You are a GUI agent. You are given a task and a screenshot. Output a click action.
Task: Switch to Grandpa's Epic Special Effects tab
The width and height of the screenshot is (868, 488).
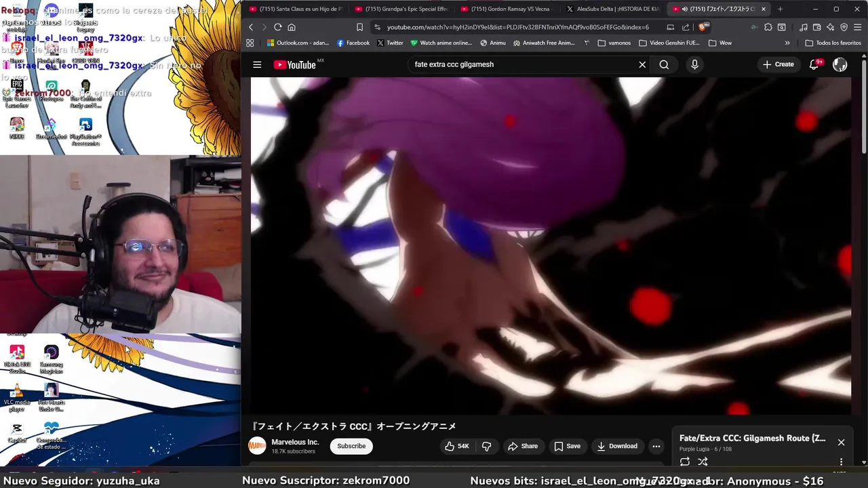point(401,9)
